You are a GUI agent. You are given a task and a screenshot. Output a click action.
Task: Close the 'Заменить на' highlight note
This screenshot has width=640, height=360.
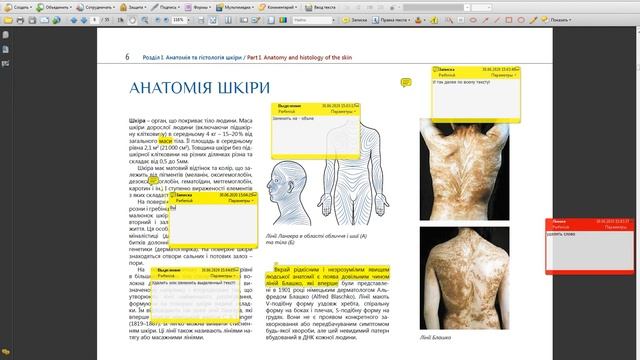point(357,106)
